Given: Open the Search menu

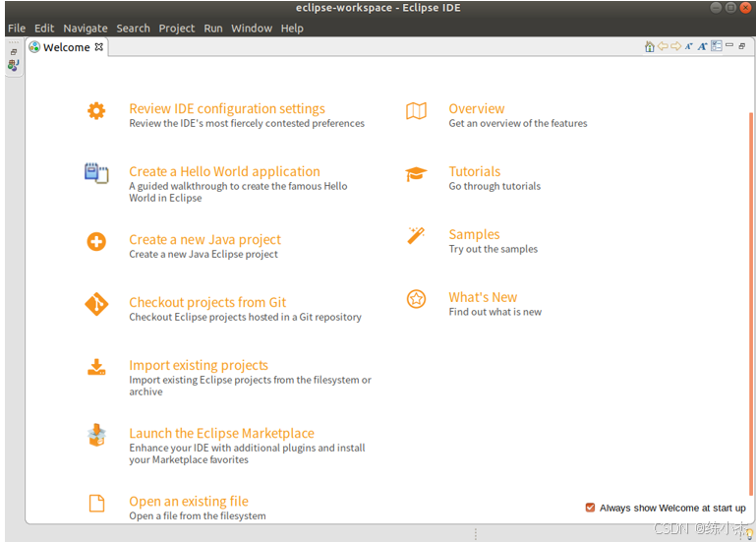Looking at the screenshot, I should pos(133,28).
